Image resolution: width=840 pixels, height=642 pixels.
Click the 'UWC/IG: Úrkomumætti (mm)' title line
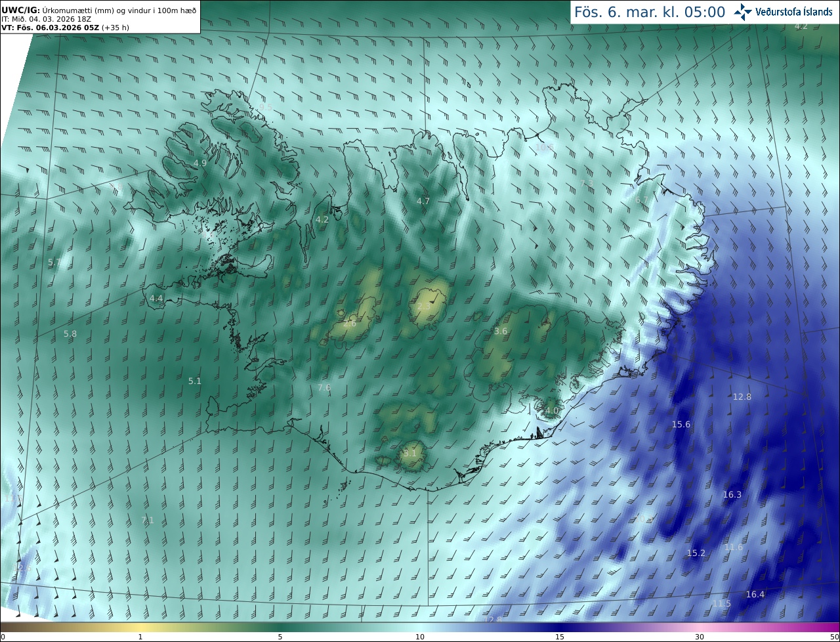coord(98,10)
